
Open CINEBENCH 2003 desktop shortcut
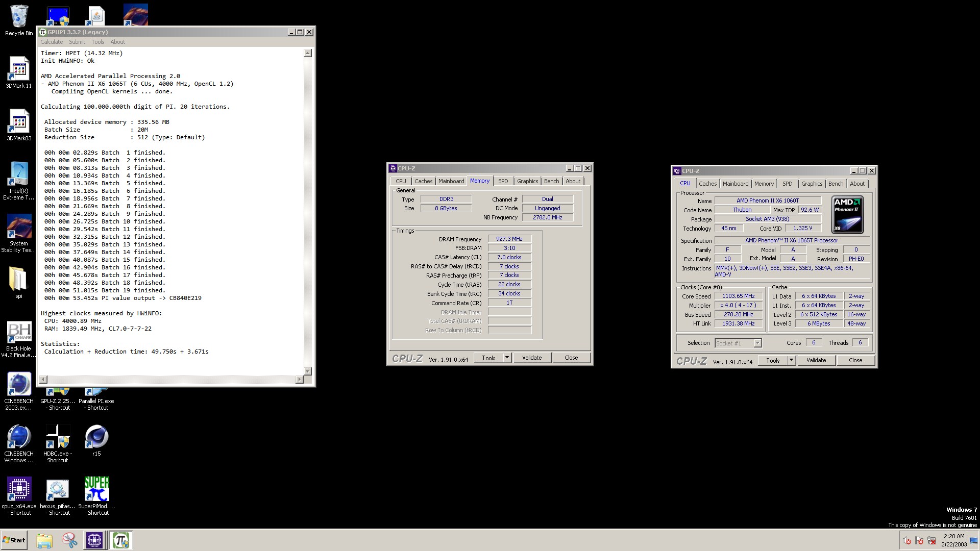(x=19, y=391)
